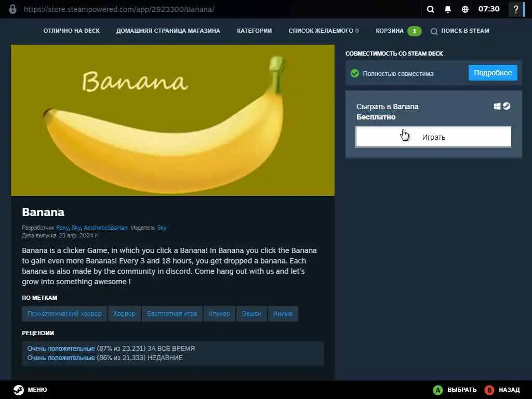Click the ВЫБРАТЬ label in bottom bar
The width and height of the screenshot is (532, 399).
(462, 390)
